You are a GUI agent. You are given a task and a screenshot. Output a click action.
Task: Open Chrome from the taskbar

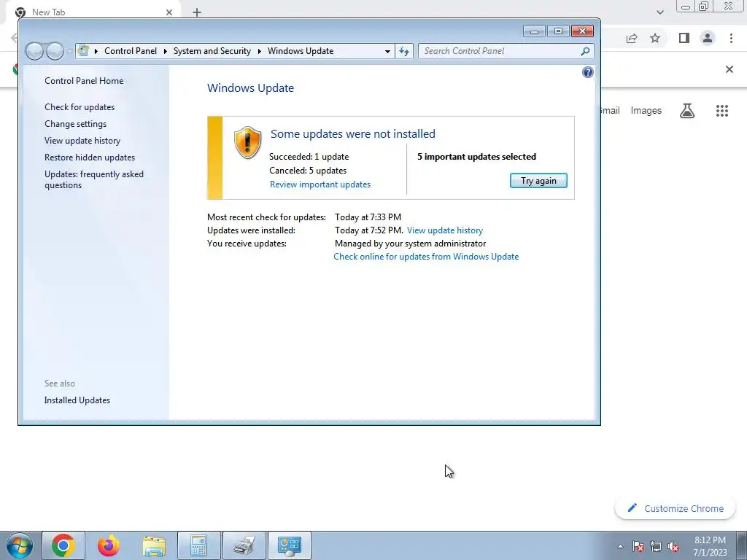(x=63, y=545)
